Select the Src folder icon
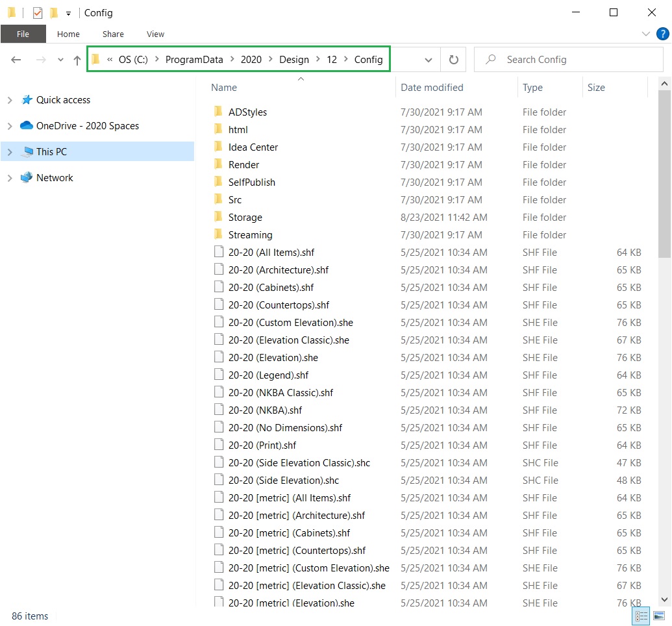 click(218, 200)
